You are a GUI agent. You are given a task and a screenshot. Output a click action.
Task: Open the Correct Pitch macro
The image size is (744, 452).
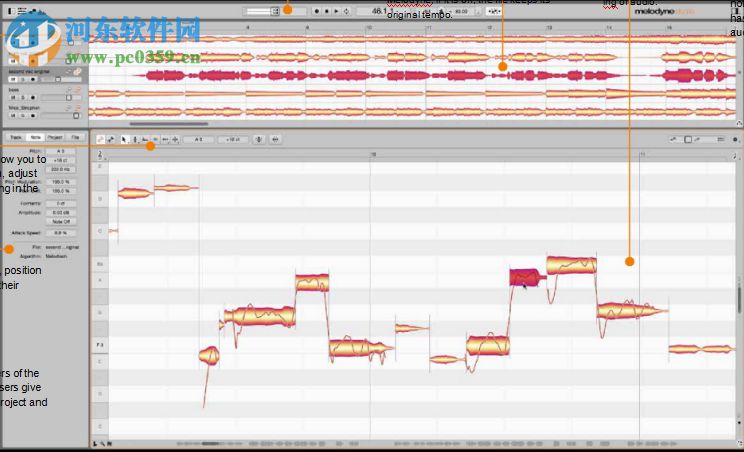(259, 139)
